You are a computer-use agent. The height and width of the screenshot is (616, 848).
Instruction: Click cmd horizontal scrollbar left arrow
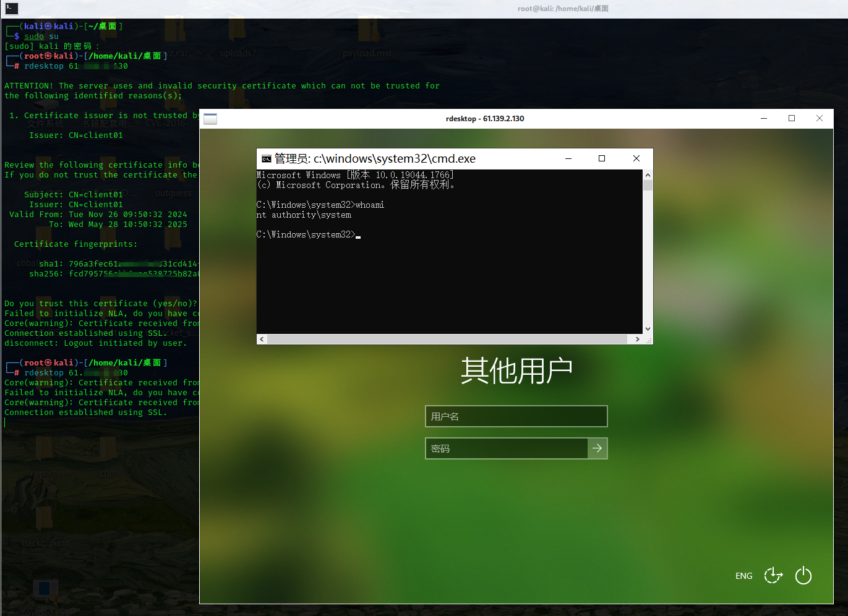[x=262, y=339]
